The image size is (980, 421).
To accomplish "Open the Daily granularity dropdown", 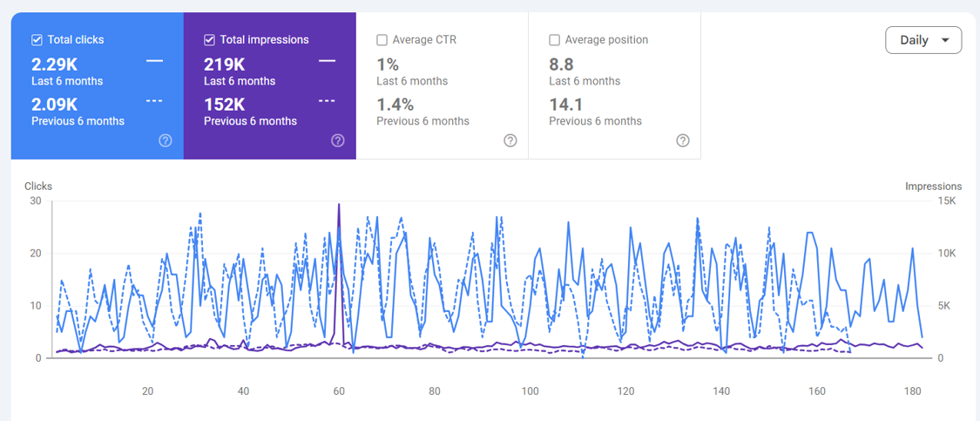I will click(x=923, y=40).
